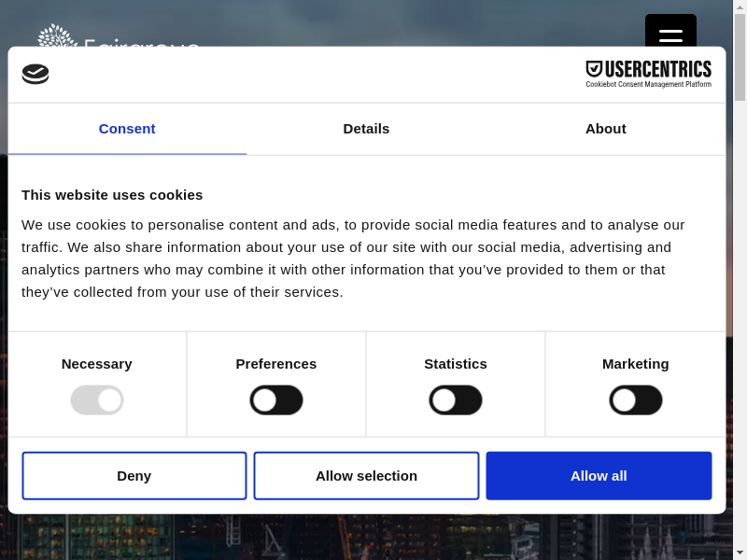Screen dimensions: 747x560
Task: Turn on the Statistics cookies toggle
Action: coord(456,400)
